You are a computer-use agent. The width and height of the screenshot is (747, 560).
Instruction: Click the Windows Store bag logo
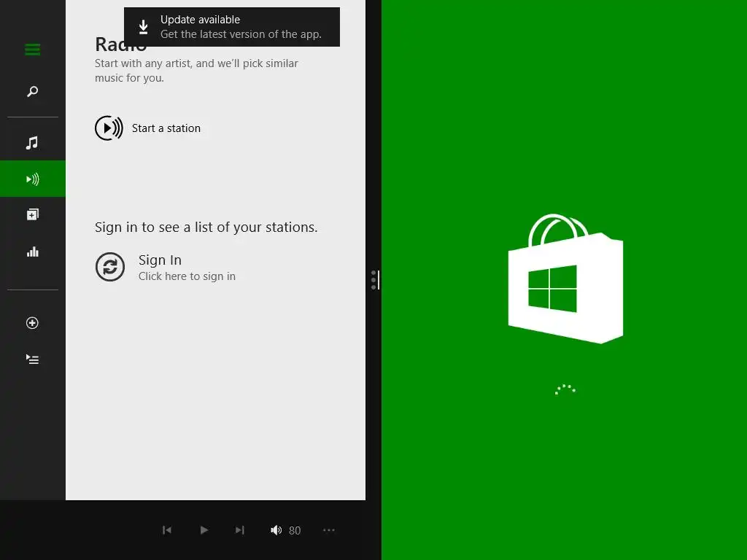(x=565, y=279)
